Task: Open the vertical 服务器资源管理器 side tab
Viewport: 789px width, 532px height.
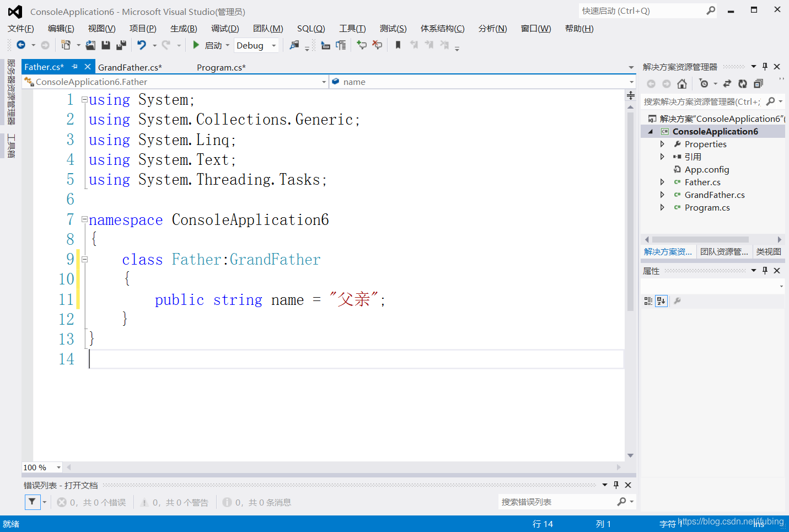Action: pos(11,92)
